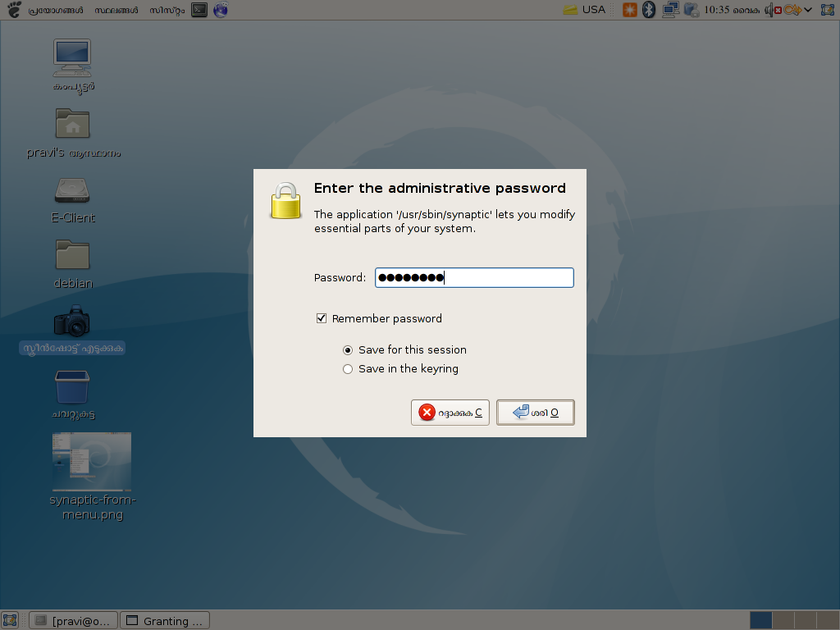Click the show desktop icon in bottom panel
Image resolution: width=840 pixels, height=630 pixels.
coord(11,620)
